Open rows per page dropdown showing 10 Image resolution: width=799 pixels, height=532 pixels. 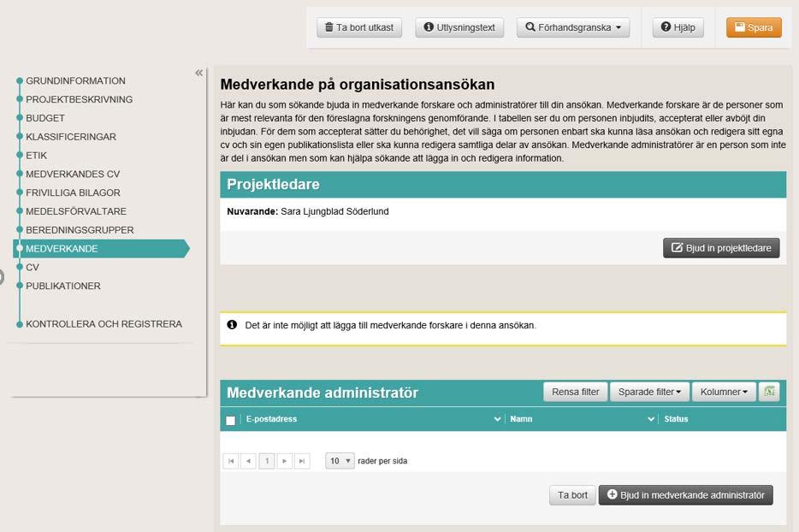pos(340,461)
